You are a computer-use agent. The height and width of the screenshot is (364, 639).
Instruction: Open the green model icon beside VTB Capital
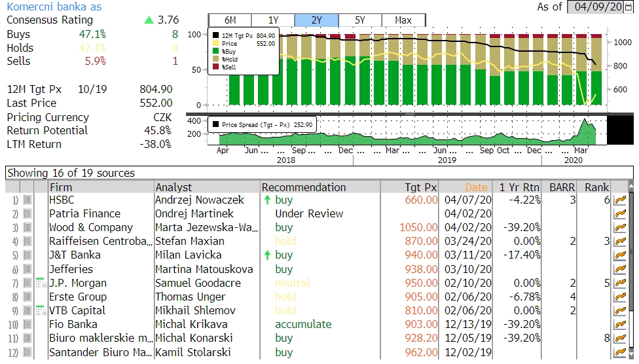coord(41,310)
